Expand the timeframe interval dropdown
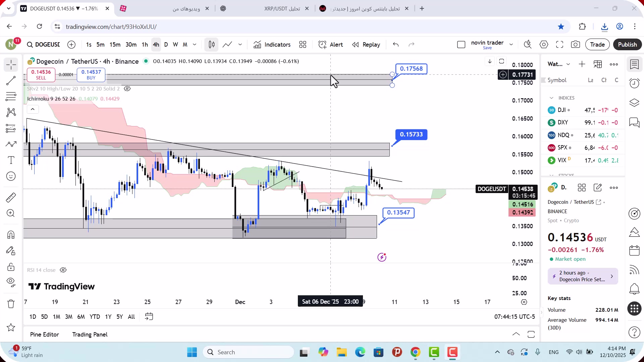Image resolution: width=644 pixels, height=362 pixels. pyautogui.click(x=195, y=45)
